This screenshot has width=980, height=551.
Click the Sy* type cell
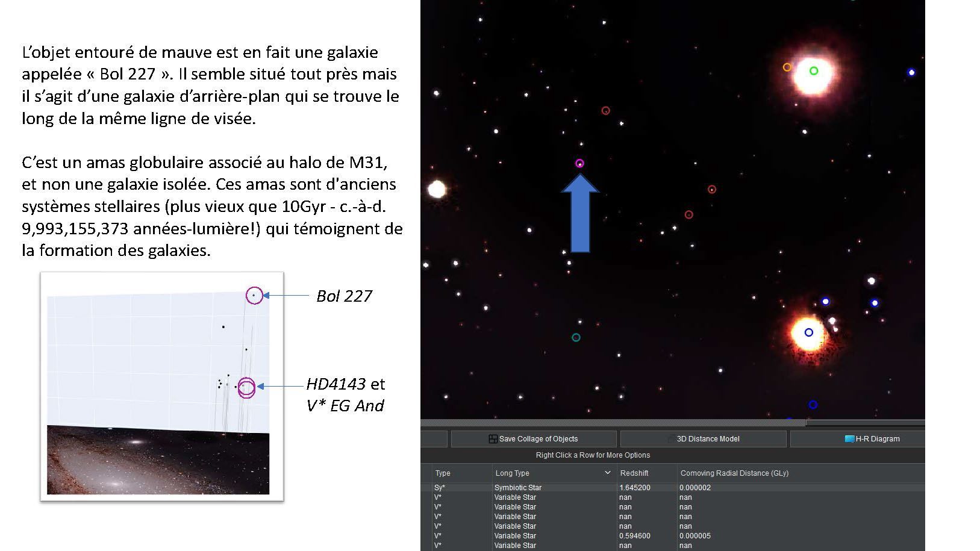point(440,488)
